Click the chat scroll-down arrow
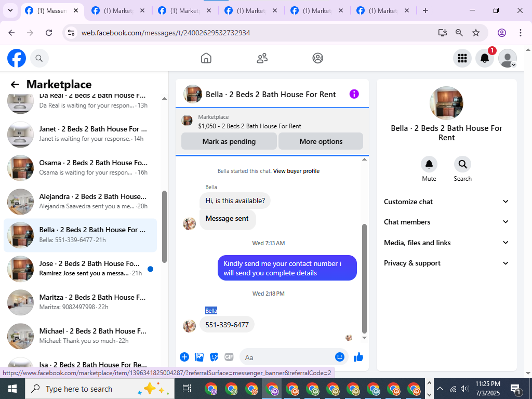Viewport: 532px width, 399px height. 364,338
